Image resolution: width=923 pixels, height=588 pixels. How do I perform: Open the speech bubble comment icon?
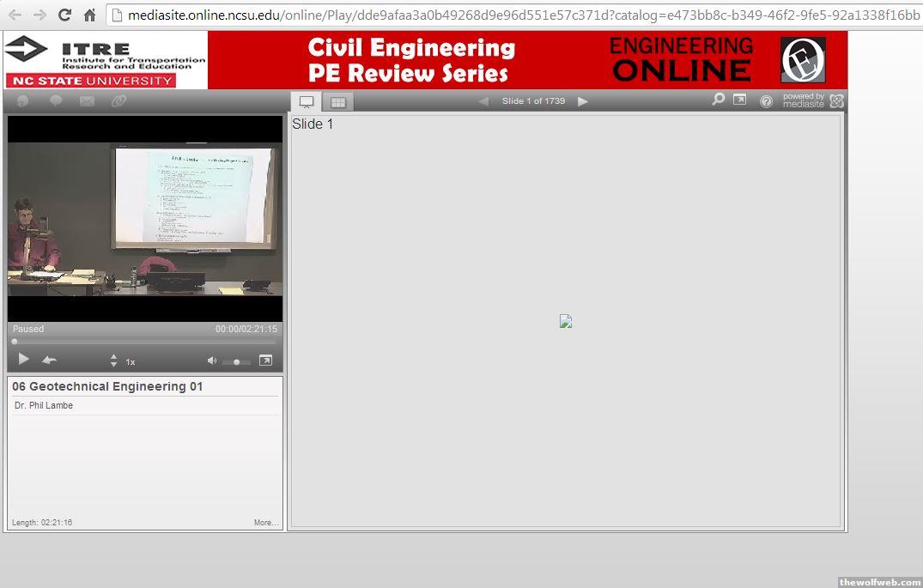(x=56, y=101)
